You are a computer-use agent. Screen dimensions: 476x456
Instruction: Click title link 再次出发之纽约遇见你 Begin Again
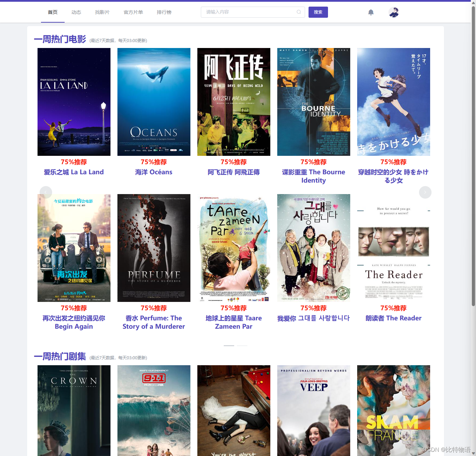coord(74,322)
